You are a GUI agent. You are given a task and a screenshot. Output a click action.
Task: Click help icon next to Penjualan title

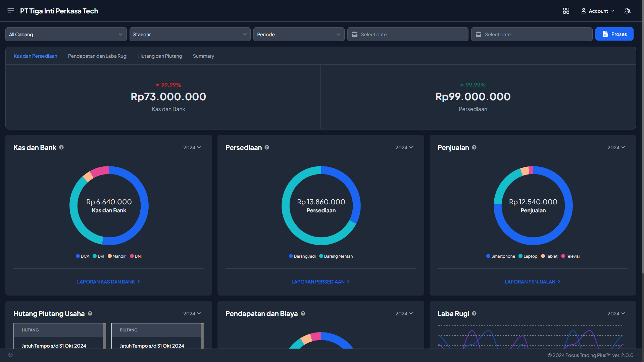(x=474, y=147)
